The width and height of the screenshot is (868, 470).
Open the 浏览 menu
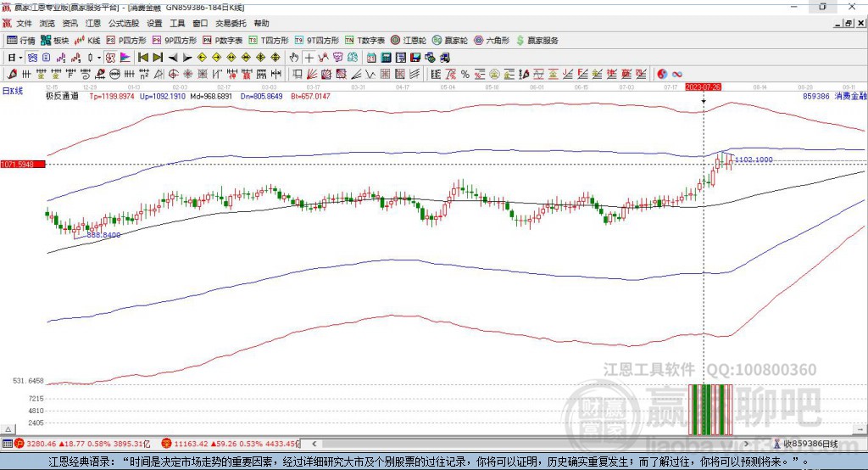(47, 23)
